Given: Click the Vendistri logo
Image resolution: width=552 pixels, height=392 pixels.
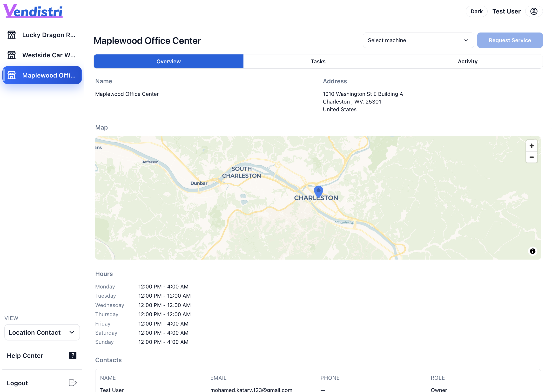Looking at the screenshot, I should coord(33,11).
